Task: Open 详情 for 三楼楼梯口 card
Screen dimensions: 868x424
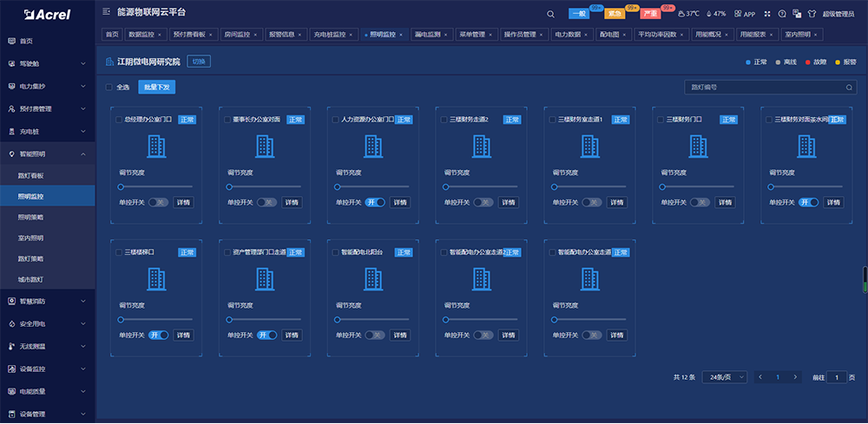Action: [x=183, y=335]
